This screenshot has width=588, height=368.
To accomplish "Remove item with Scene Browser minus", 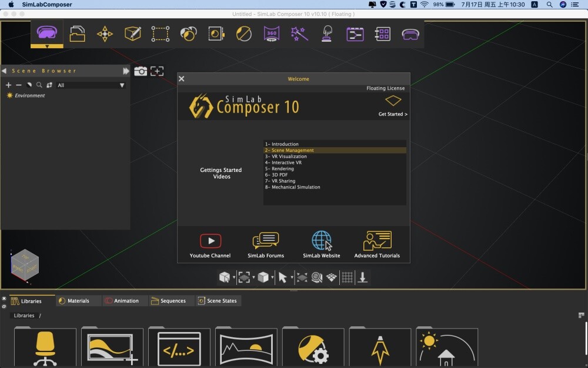I will click(x=19, y=85).
